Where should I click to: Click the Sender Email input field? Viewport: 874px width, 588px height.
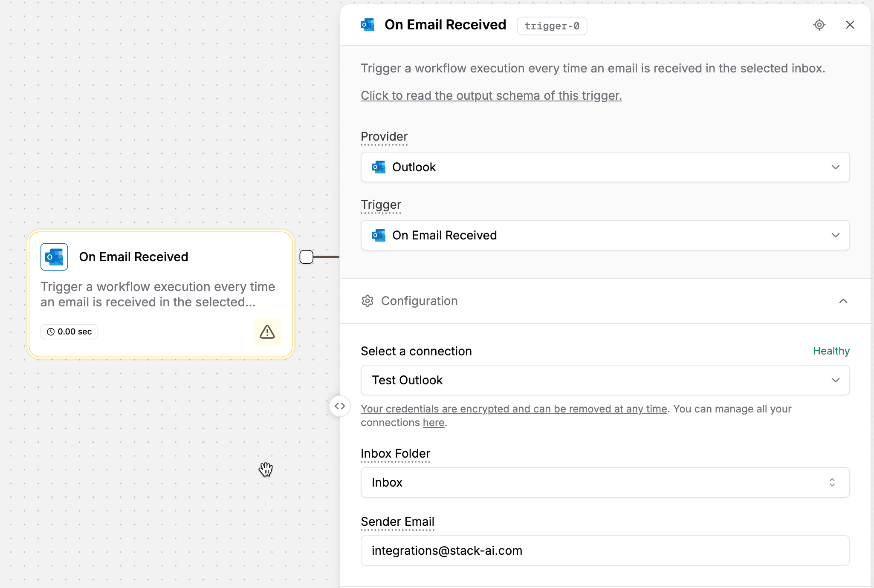tap(605, 551)
